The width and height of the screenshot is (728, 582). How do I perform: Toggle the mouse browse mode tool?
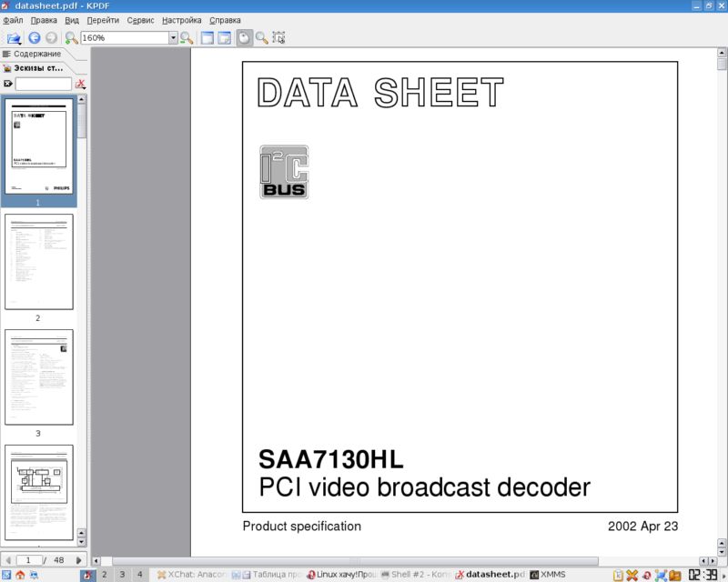click(244, 38)
